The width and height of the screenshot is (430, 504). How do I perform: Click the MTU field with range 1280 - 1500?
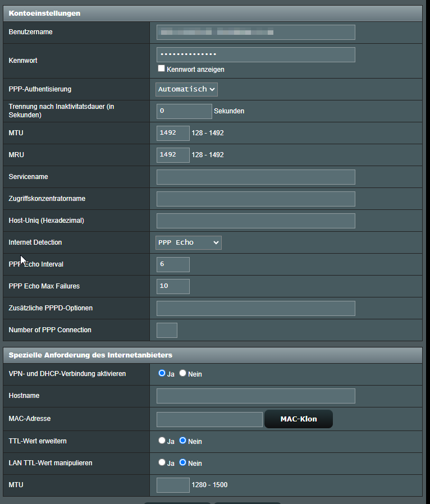(x=173, y=485)
